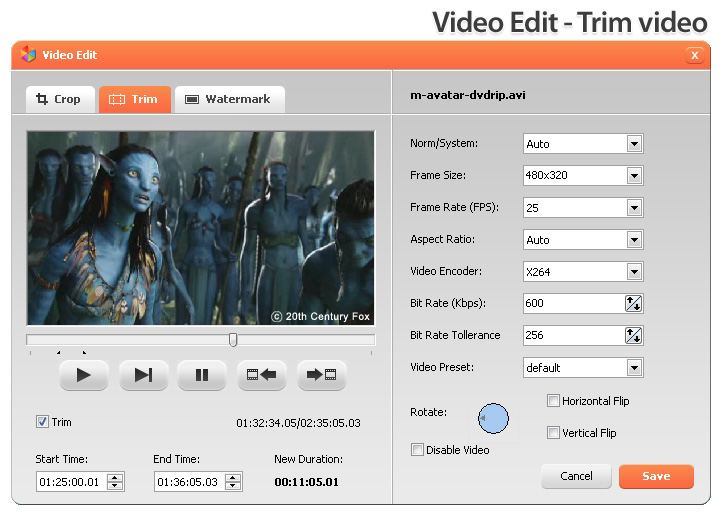The width and height of the screenshot is (724, 516).
Task: Open the Video Preset dropdown
Action: click(633, 368)
